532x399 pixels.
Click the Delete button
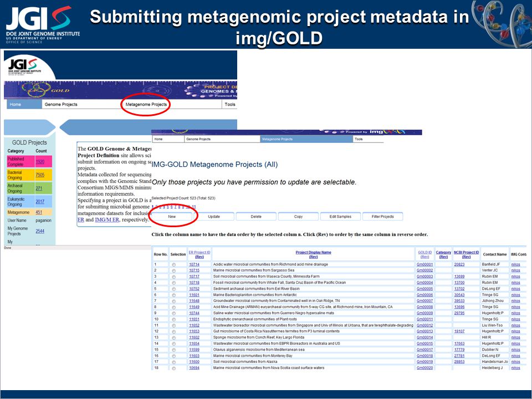[x=256, y=217]
